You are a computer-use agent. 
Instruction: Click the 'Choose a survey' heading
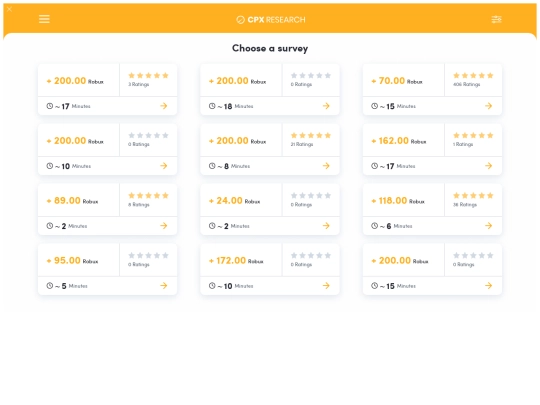click(x=270, y=48)
